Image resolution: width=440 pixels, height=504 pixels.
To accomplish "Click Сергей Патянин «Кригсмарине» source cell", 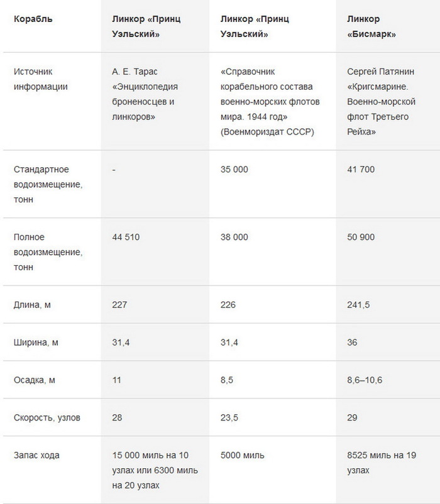I will (x=378, y=102).
